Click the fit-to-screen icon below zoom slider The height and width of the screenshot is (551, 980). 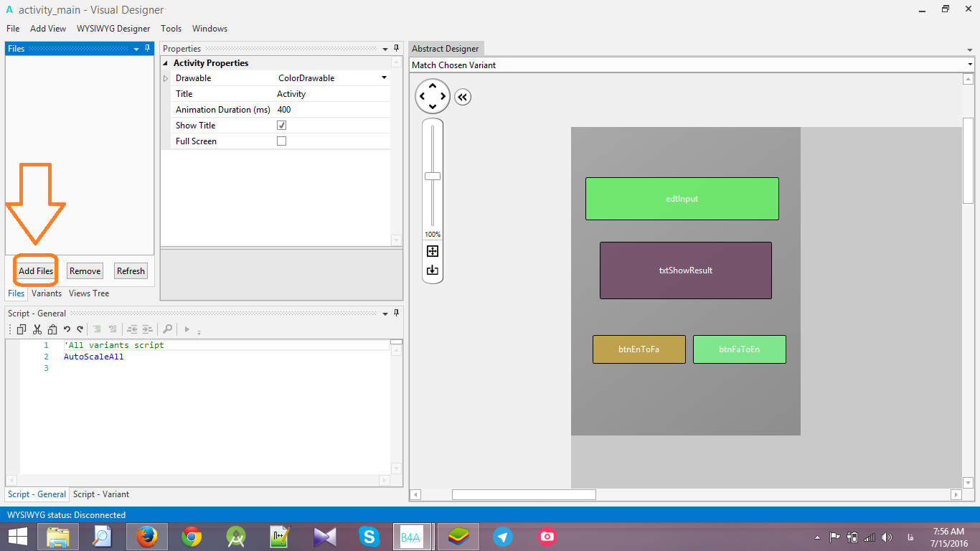(433, 251)
